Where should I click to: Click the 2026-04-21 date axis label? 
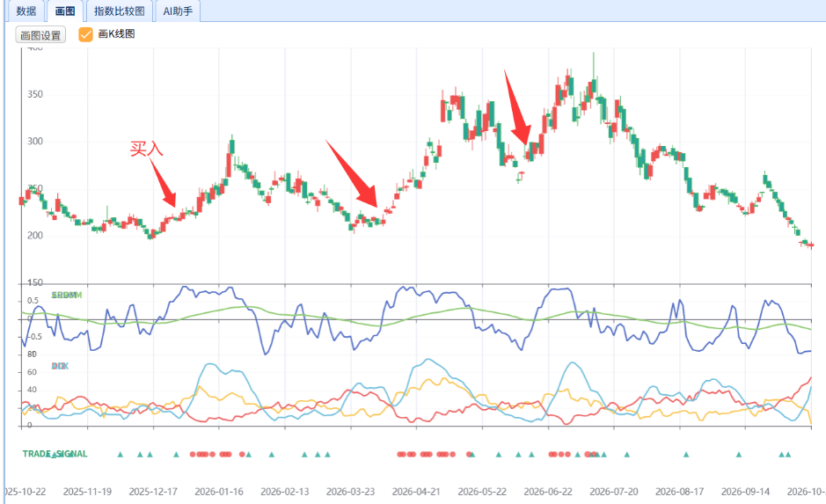416,492
